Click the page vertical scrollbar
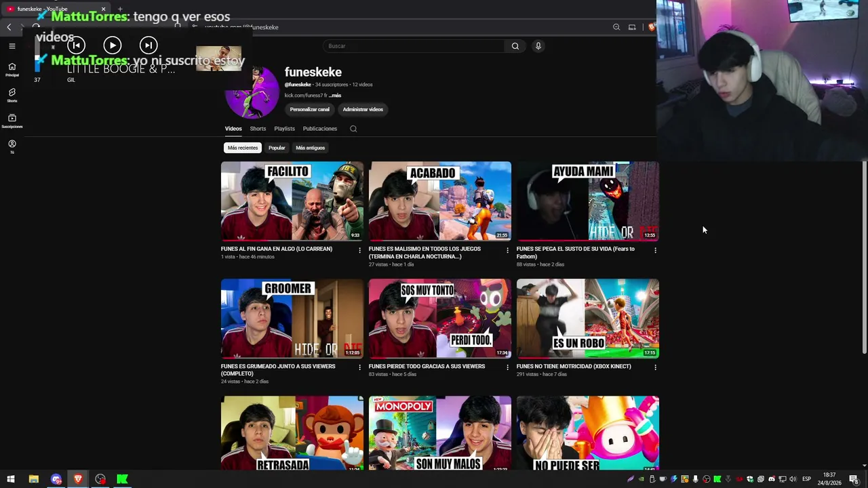The height and width of the screenshot is (488, 868). 864,258
